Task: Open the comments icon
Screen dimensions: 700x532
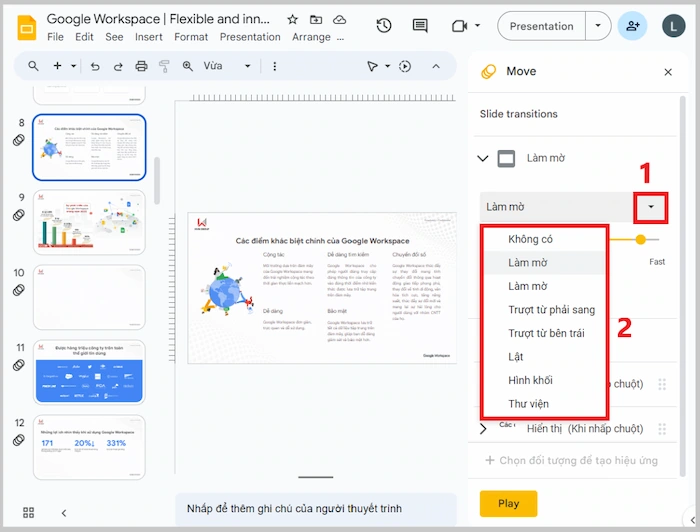Action: click(420, 26)
